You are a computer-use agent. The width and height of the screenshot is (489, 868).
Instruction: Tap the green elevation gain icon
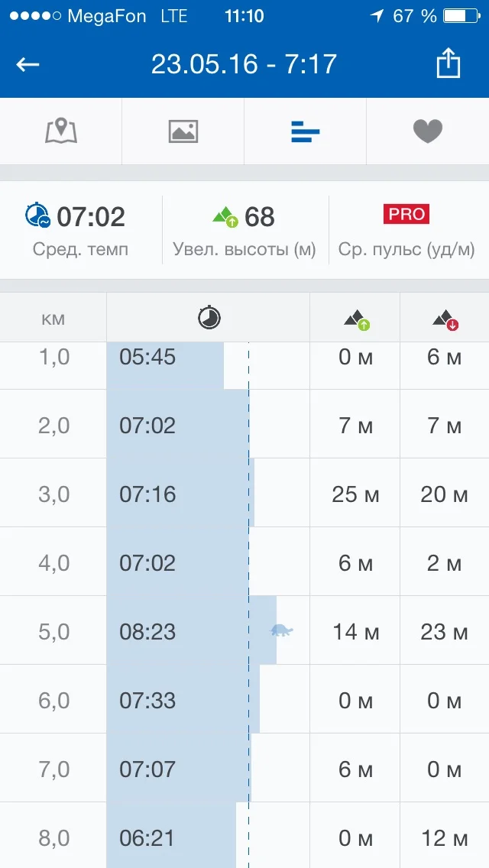tap(225, 217)
